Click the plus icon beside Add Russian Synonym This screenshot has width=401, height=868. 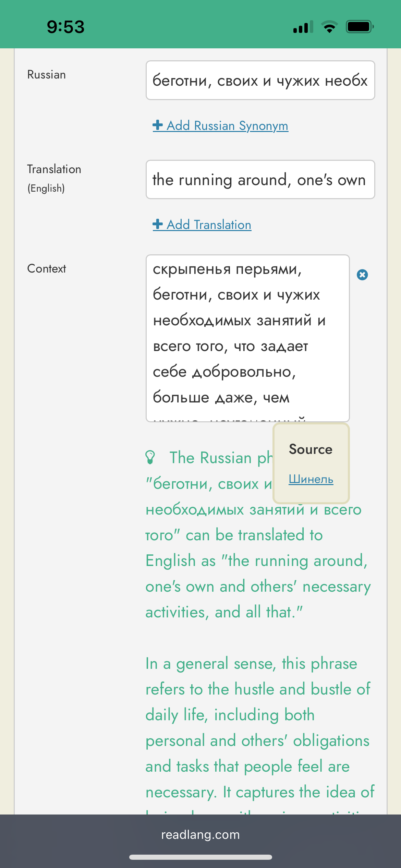tap(158, 125)
